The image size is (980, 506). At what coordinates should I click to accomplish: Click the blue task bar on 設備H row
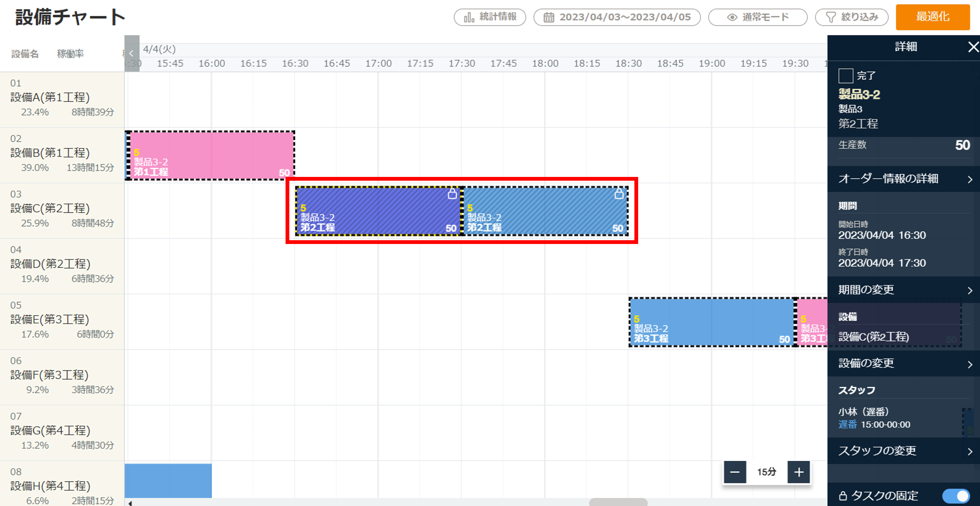[168, 481]
